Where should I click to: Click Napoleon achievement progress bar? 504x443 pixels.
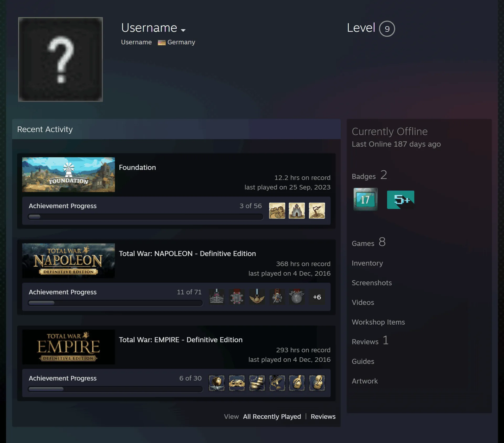click(x=115, y=303)
